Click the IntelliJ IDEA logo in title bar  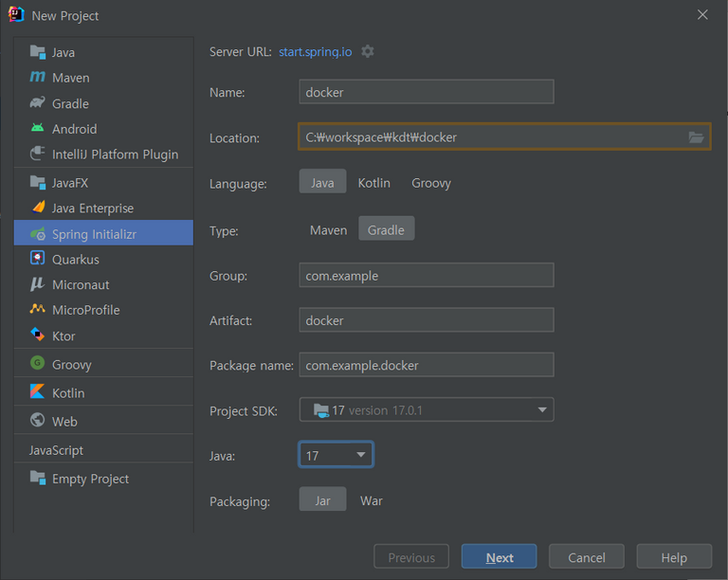pyautogui.click(x=16, y=15)
